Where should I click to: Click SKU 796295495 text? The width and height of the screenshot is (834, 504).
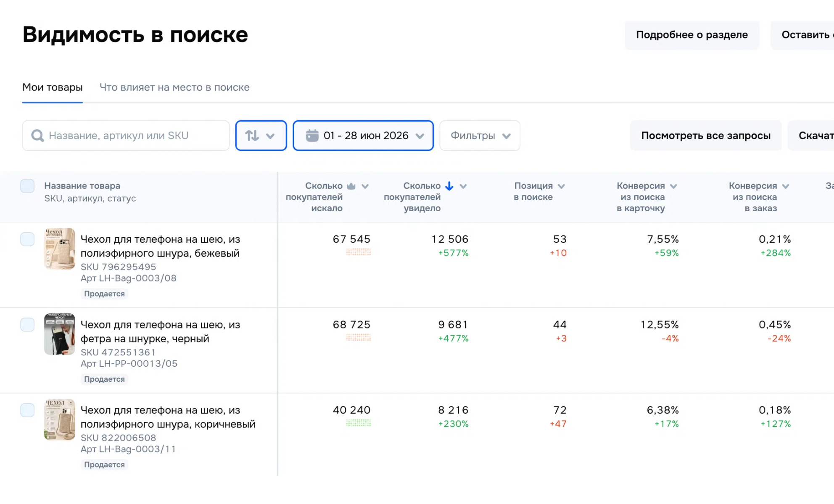pos(118,267)
